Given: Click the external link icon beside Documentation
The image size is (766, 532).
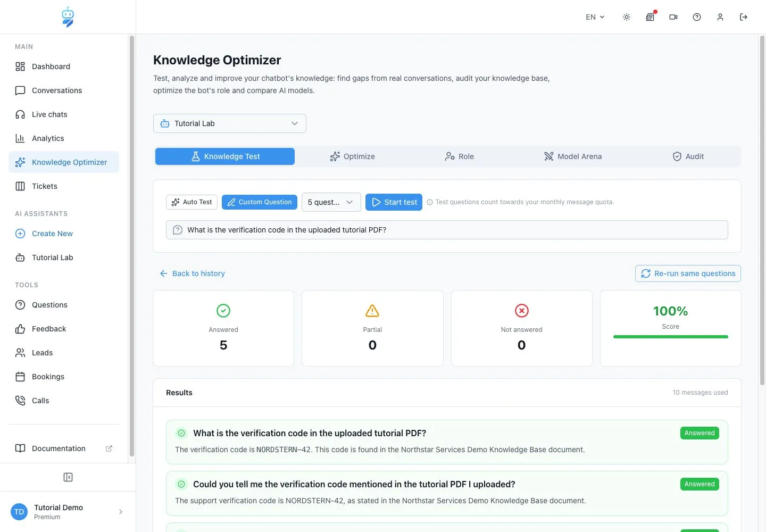Looking at the screenshot, I should click(109, 448).
